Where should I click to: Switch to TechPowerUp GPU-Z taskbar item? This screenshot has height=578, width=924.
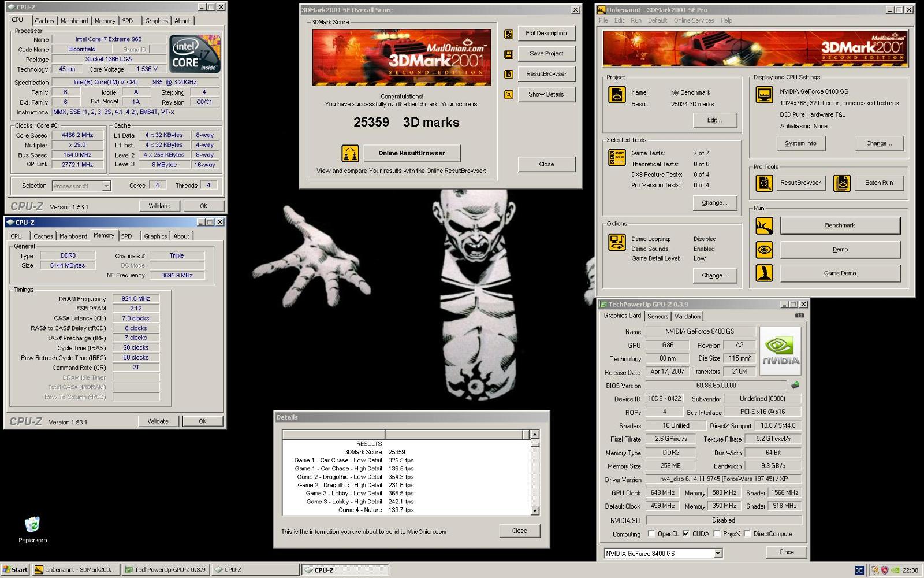(x=166, y=570)
